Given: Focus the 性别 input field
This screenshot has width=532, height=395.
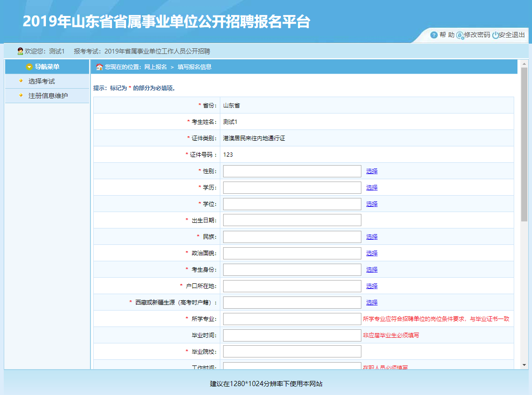Looking at the screenshot, I should tap(292, 171).
